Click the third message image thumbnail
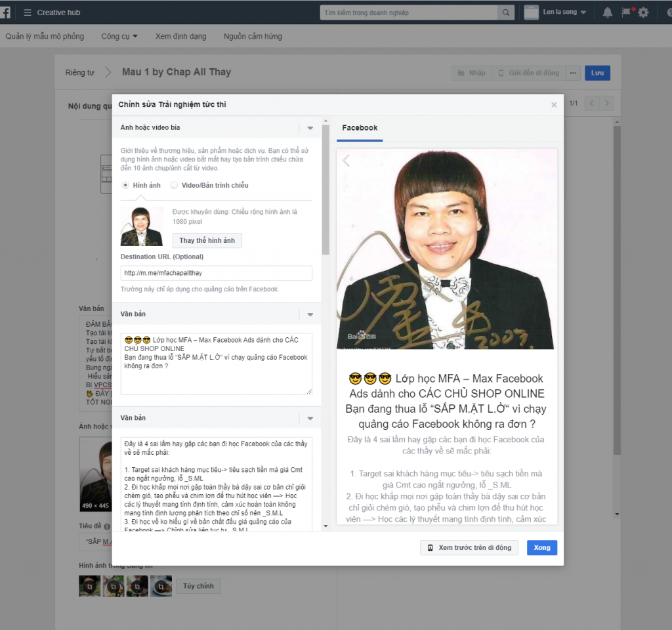Viewport: 672px width, 630px height. [x=137, y=586]
